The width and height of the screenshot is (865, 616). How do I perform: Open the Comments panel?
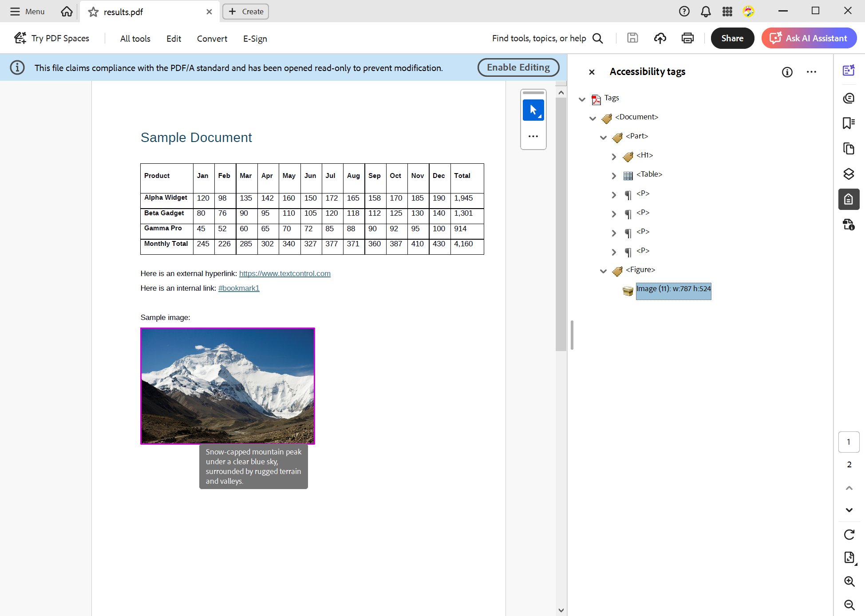coord(849,98)
